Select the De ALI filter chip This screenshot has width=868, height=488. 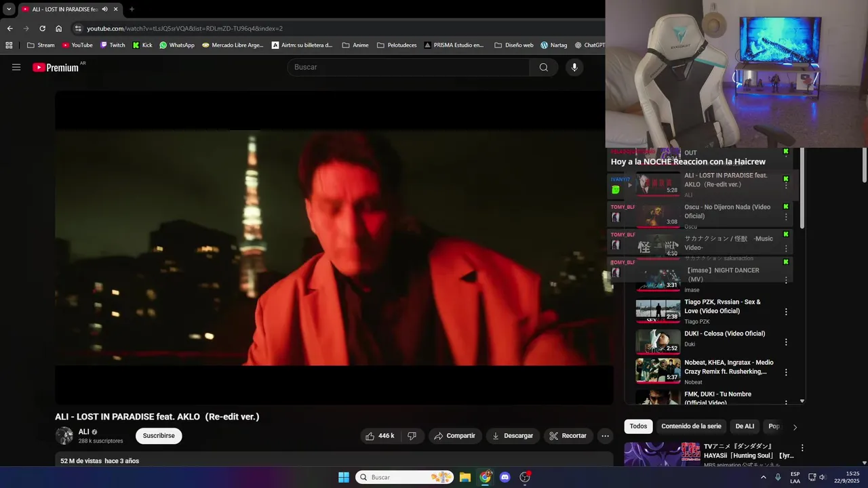tap(745, 426)
